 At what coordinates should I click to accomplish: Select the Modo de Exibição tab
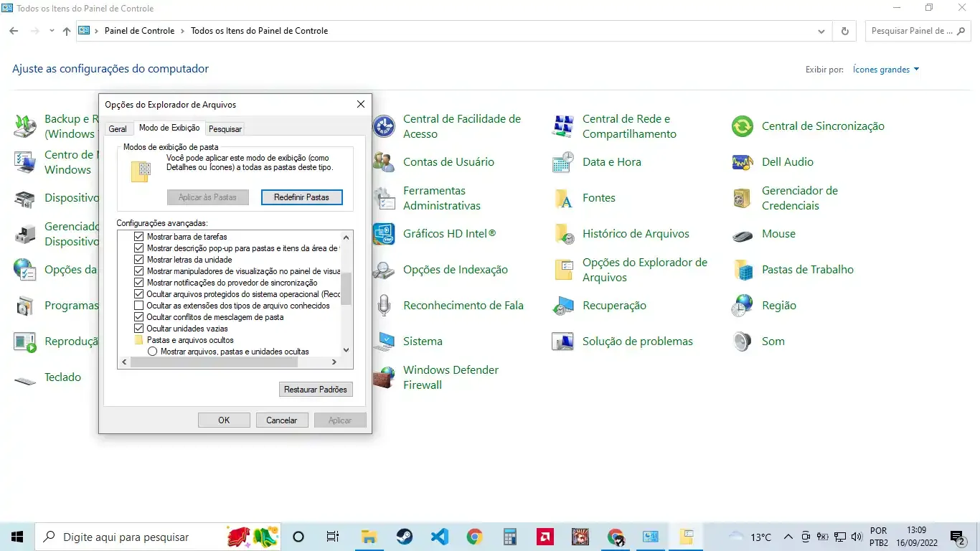(169, 128)
